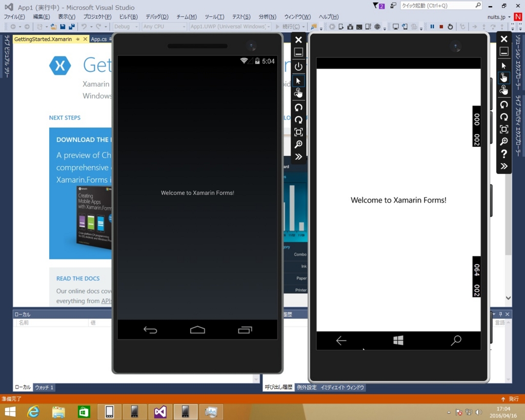Open the ファイル(F) menu
The width and height of the screenshot is (525, 420).
(14, 17)
